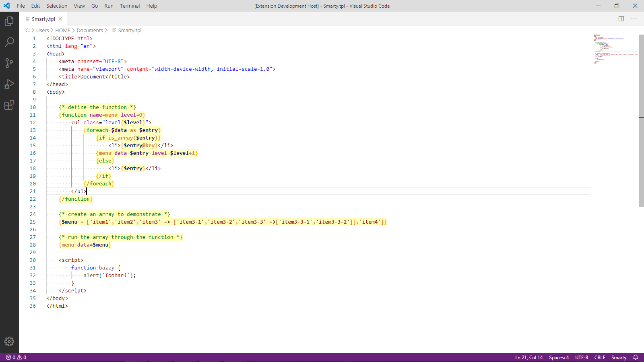
Task: Open the Help menu
Action: pos(152,6)
